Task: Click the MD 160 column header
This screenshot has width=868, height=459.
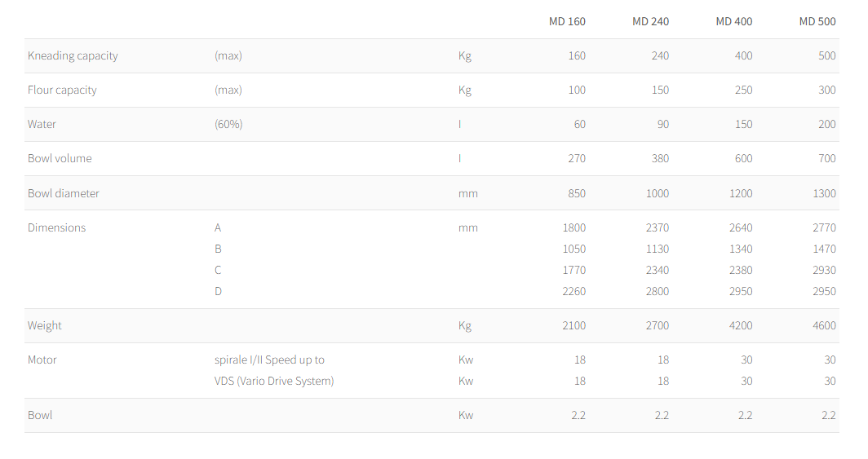Action: (567, 21)
